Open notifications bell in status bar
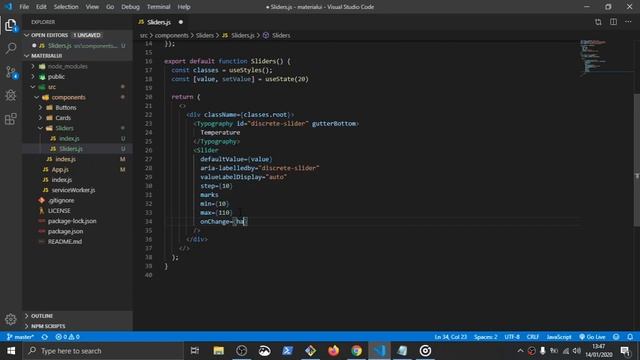Screen dimensions: 640x360 [x=630, y=337]
